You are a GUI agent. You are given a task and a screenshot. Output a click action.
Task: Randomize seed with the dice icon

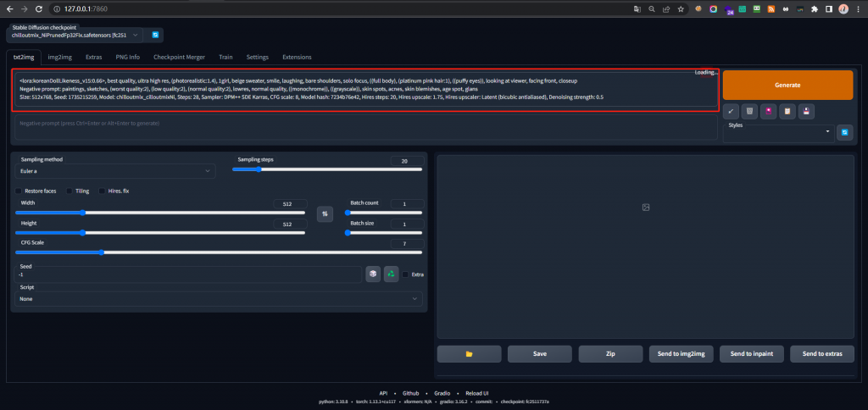[x=373, y=274]
